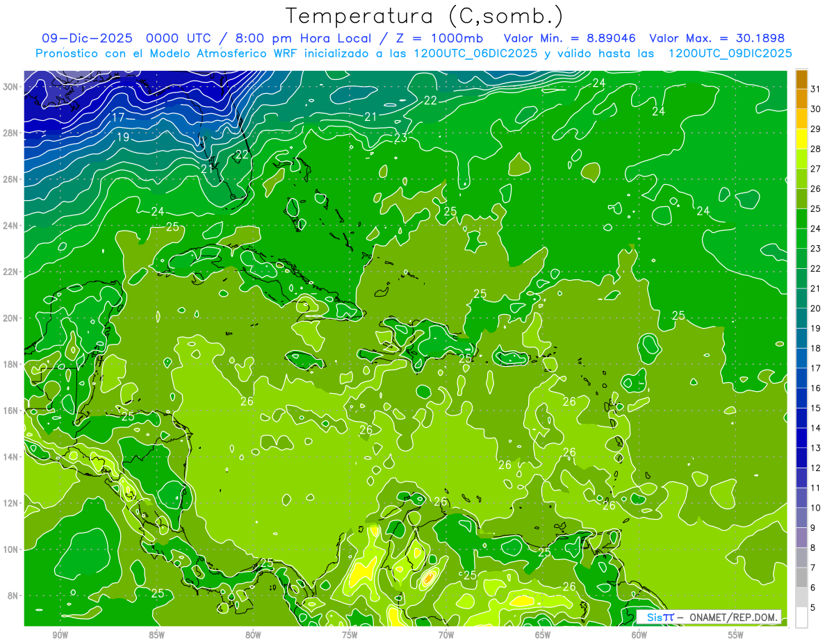
Task: Click the title "Temperatura (C,somb.)"
Action: (x=424, y=16)
